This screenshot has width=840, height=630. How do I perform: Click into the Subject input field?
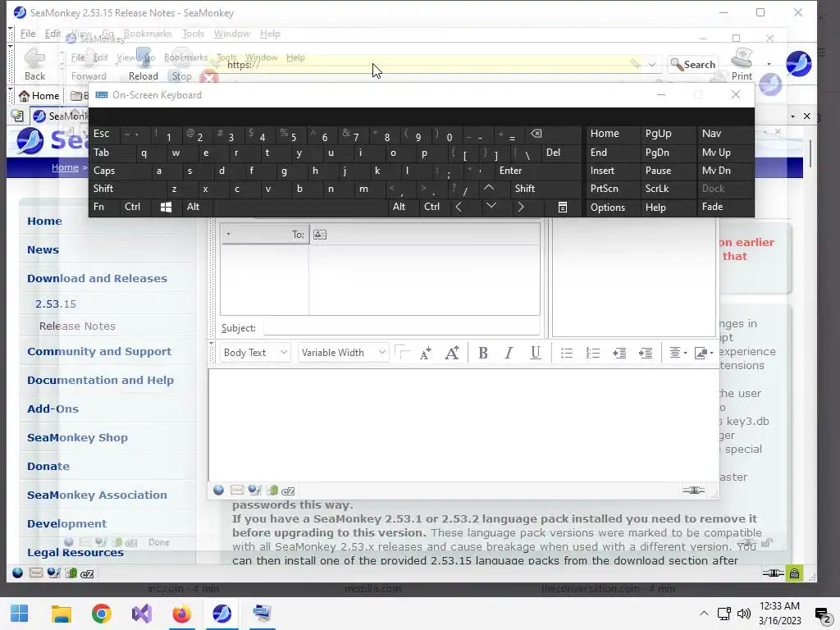pyautogui.click(x=401, y=328)
